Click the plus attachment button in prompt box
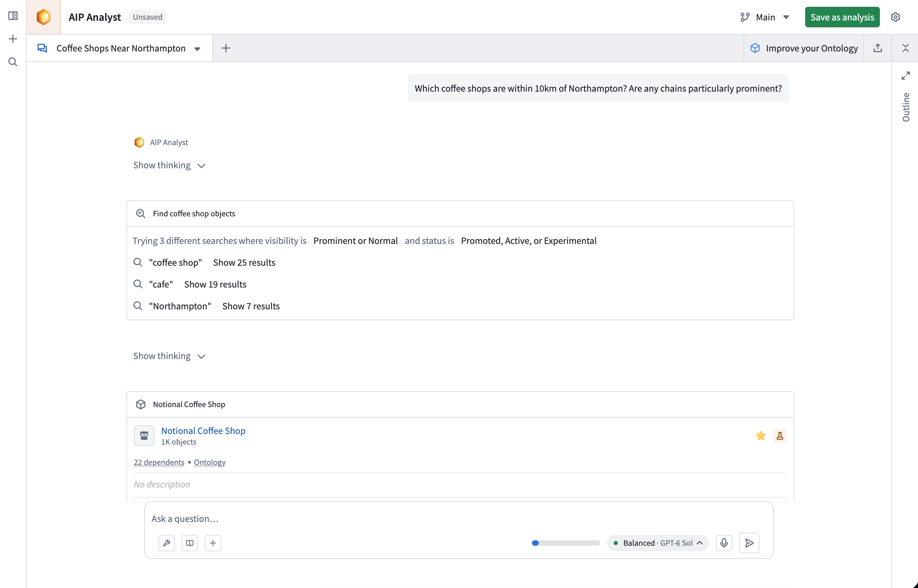The width and height of the screenshot is (918, 588). [213, 543]
